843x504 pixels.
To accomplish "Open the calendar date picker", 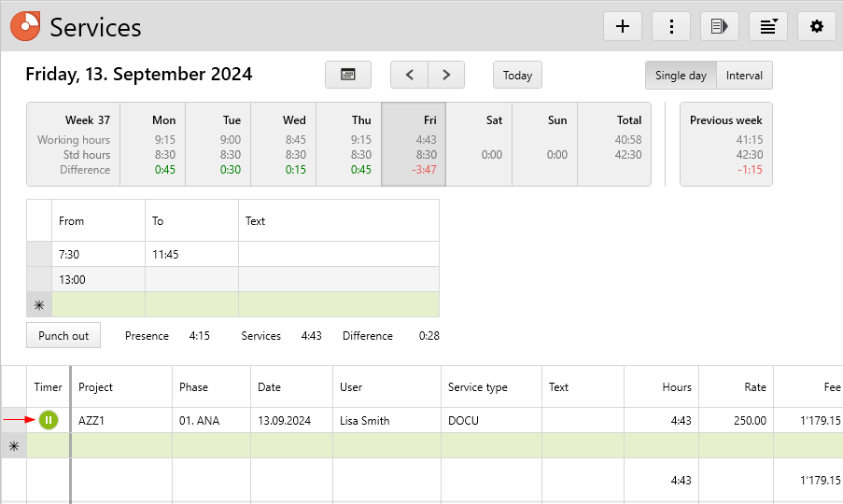I will tap(348, 75).
